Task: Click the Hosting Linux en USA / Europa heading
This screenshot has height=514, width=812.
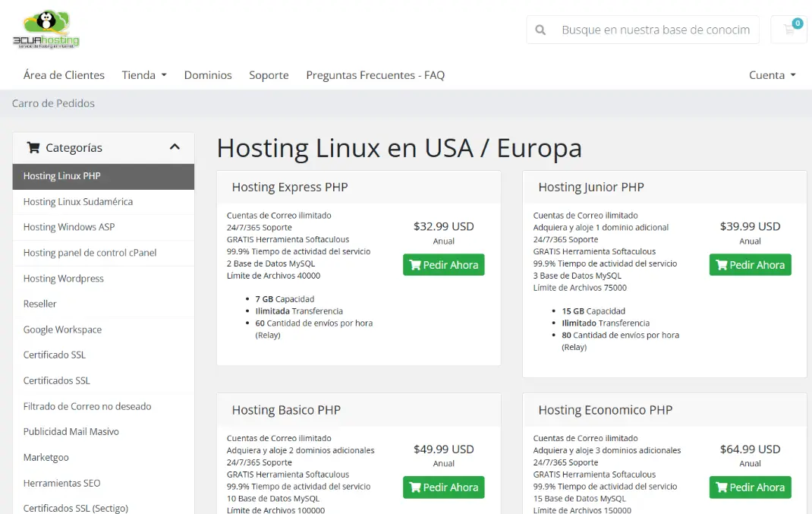Action: click(399, 148)
